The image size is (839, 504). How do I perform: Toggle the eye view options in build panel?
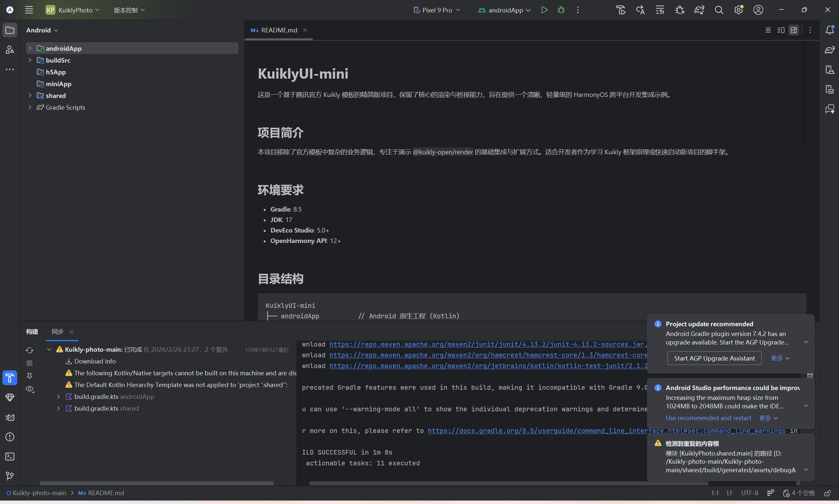(30, 389)
